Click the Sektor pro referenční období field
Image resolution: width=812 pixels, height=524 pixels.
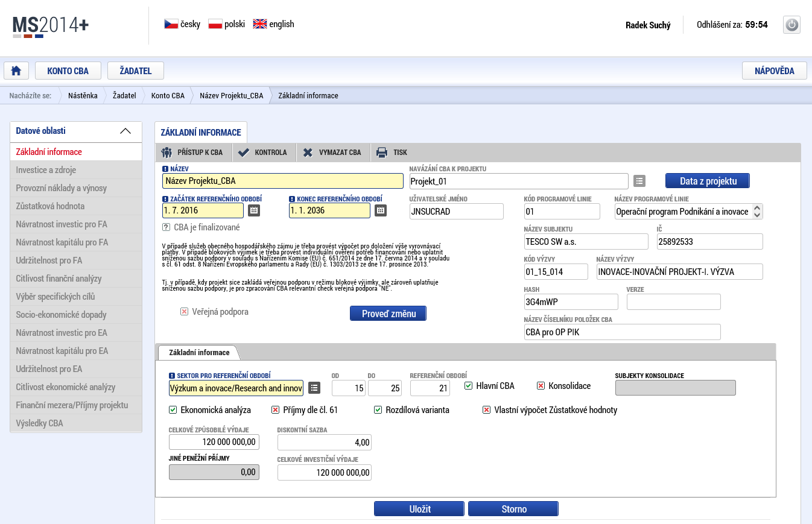pyautogui.click(x=236, y=388)
